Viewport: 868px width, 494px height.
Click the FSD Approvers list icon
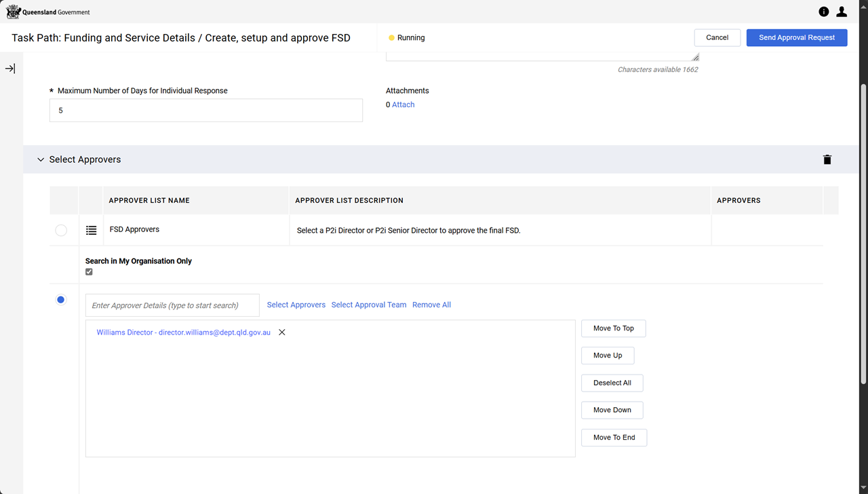pyautogui.click(x=91, y=231)
